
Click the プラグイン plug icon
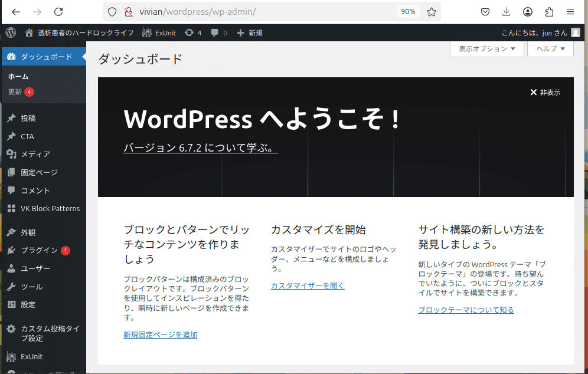pyautogui.click(x=11, y=250)
